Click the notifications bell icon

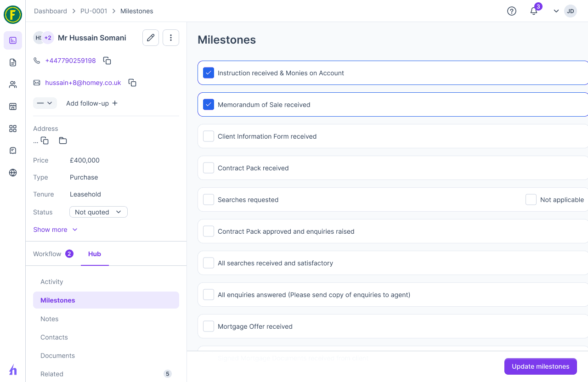tap(534, 11)
